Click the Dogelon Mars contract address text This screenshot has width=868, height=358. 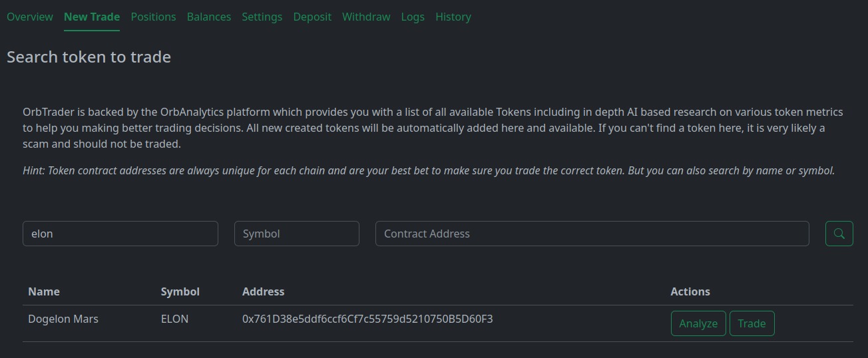(x=367, y=319)
